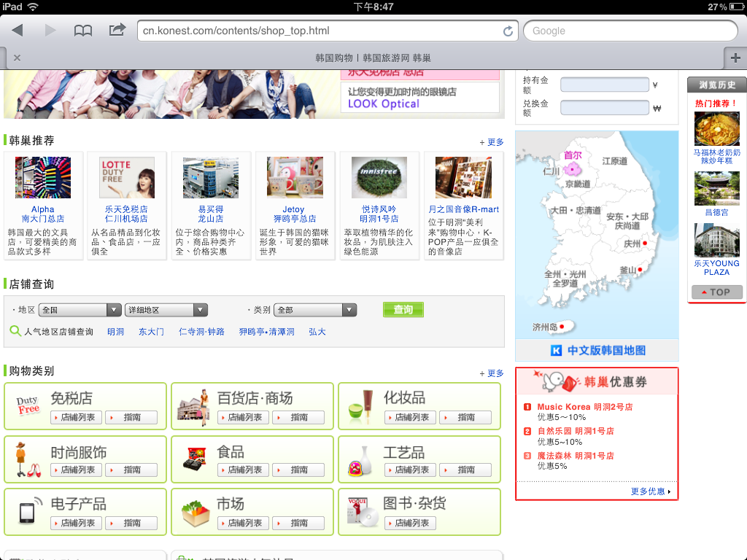
Task: Open the 昌德宫 thumbnail in history
Action: tap(716, 188)
